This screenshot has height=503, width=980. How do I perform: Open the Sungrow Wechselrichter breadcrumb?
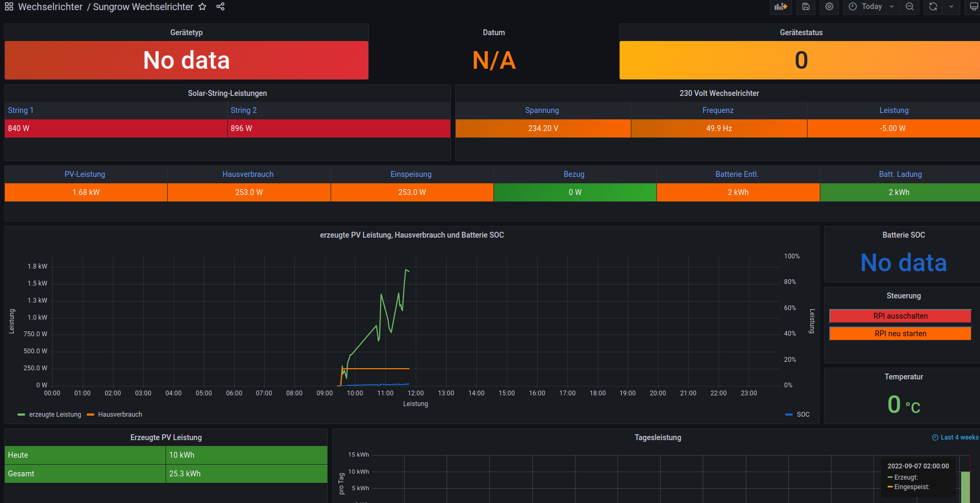143,7
